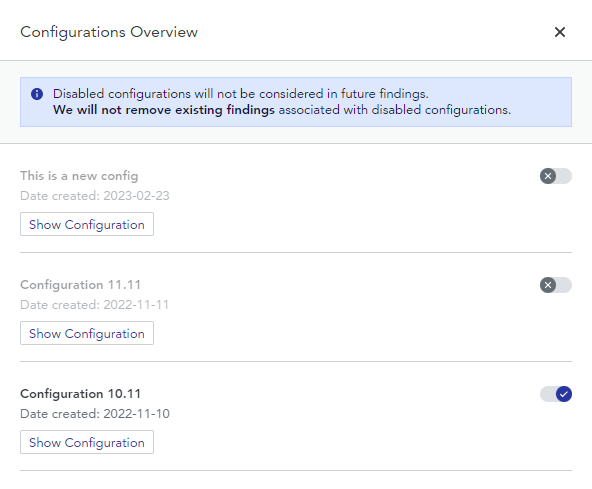Show configuration for Configuration 11.11
The height and width of the screenshot is (489, 592).
[x=87, y=333]
